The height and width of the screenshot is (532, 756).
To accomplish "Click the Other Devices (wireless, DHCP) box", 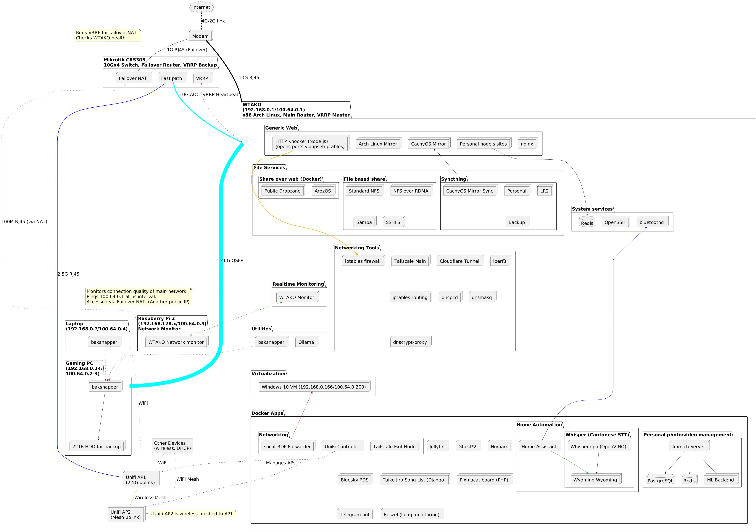I will point(173,446).
